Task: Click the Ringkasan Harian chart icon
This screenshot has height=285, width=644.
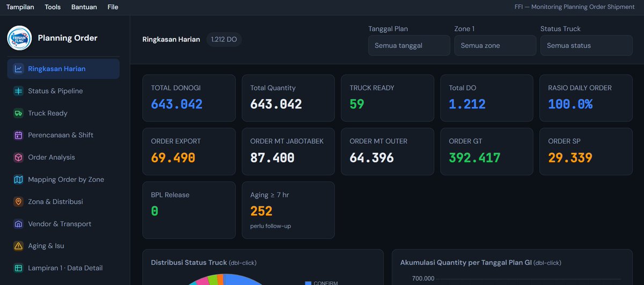Action: point(18,69)
